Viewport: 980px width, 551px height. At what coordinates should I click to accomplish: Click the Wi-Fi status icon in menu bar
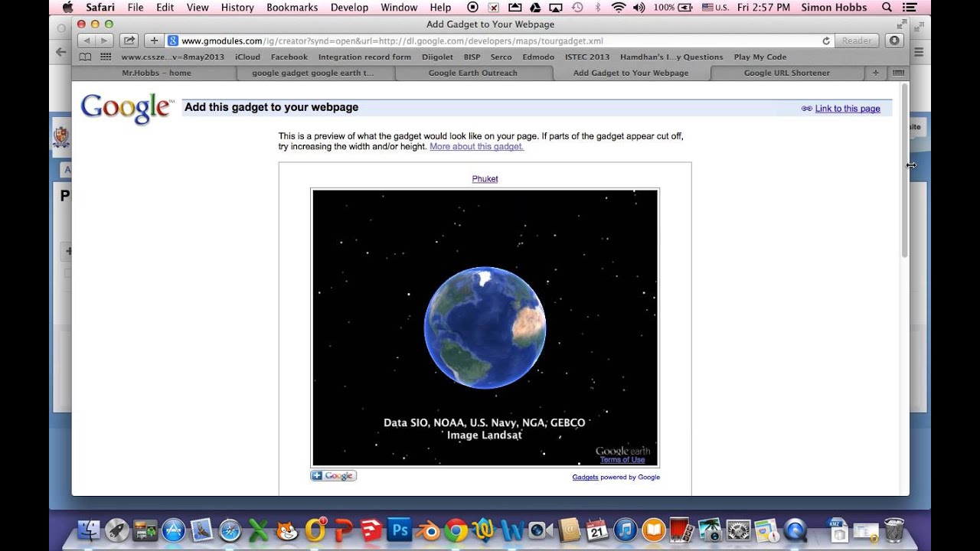coord(619,8)
